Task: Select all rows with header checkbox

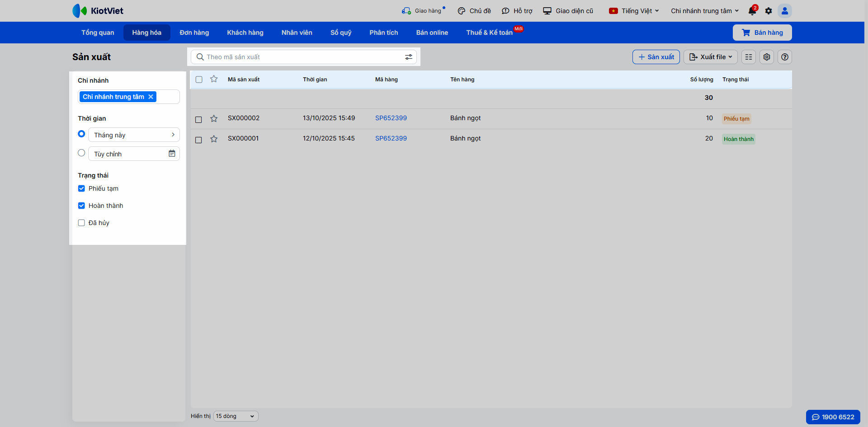Action: pyautogui.click(x=199, y=80)
